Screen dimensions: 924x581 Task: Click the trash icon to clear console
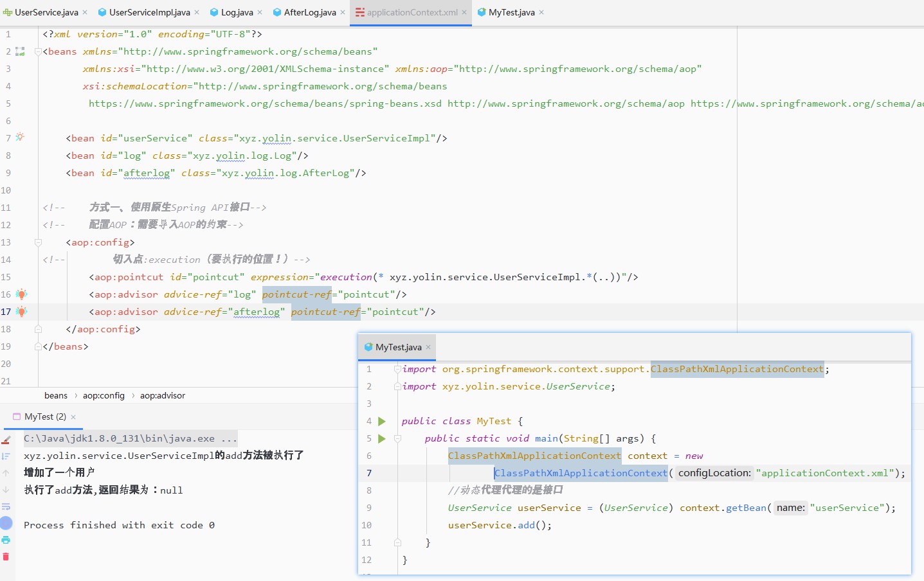click(6, 557)
